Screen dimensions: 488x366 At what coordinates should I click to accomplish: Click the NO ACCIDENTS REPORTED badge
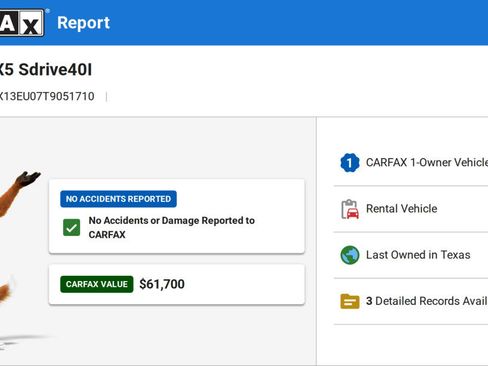click(118, 199)
